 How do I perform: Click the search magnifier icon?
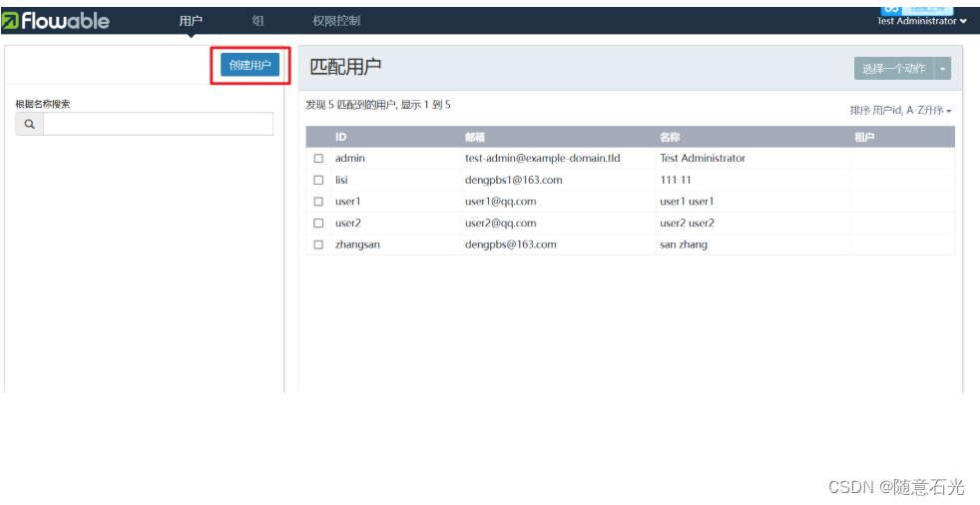[x=29, y=124]
